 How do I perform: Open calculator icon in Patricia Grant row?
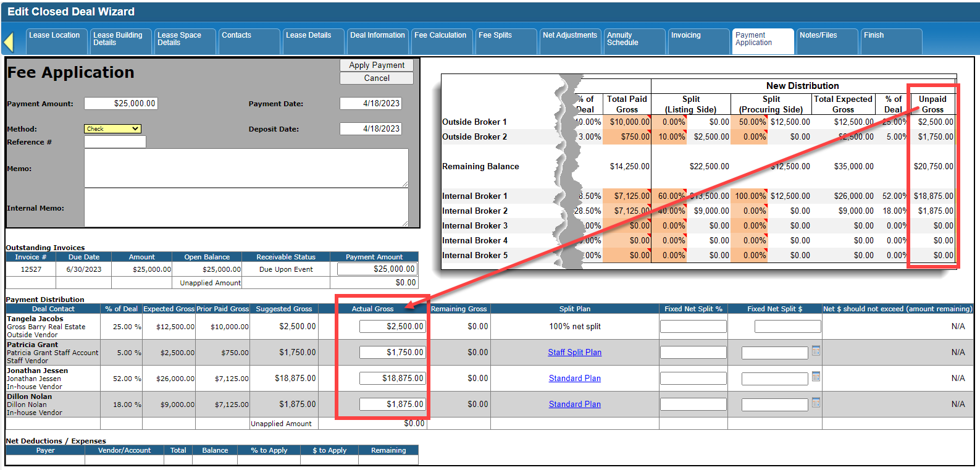coord(816,351)
